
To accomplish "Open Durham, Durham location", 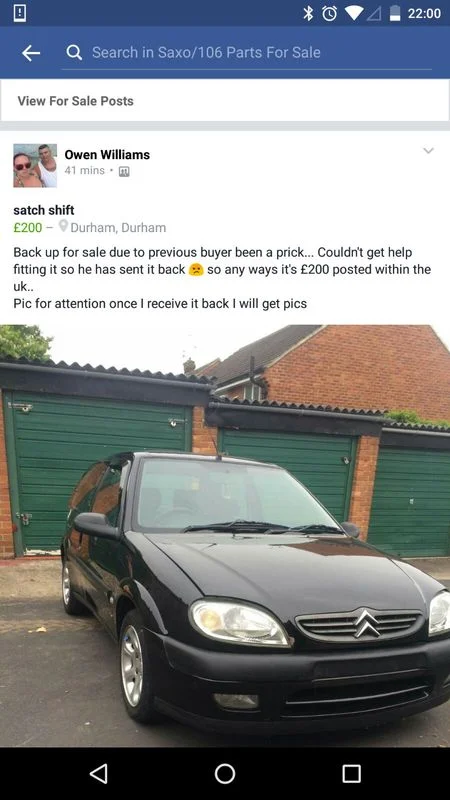I will (x=118, y=228).
